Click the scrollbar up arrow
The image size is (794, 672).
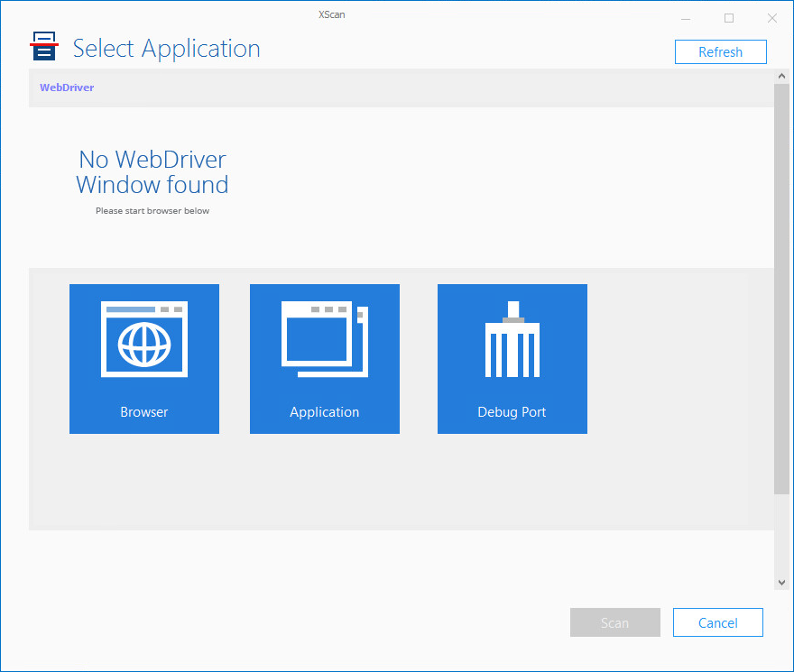click(x=781, y=78)
